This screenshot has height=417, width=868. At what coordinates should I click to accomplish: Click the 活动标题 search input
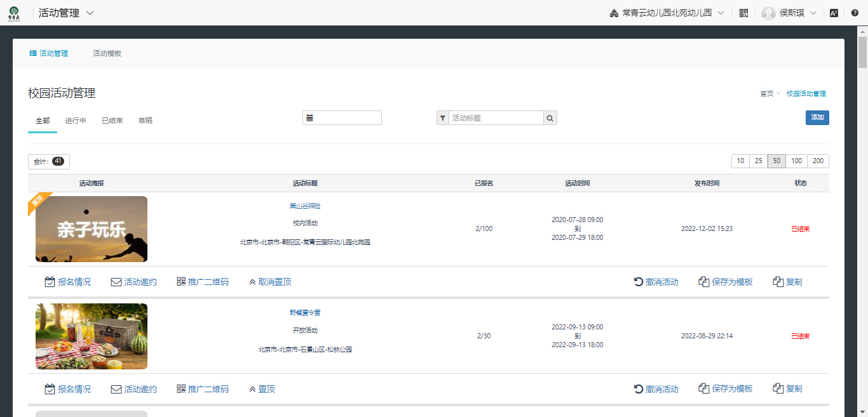[x=496, y=118]
